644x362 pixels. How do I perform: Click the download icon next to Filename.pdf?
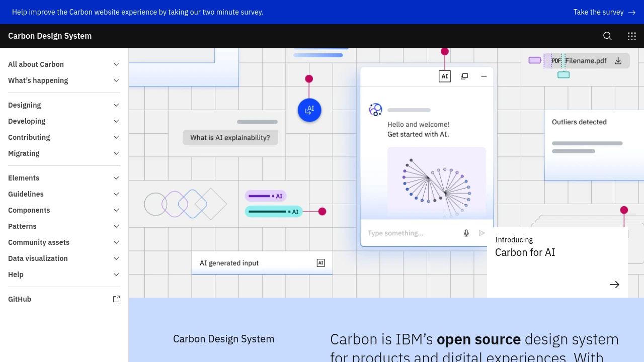point(618,61)
